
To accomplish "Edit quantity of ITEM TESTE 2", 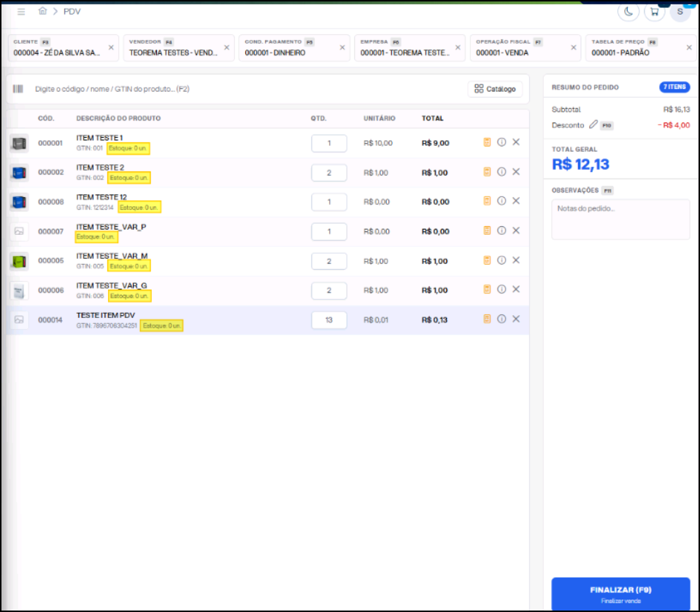I will (x=329, y=173).
